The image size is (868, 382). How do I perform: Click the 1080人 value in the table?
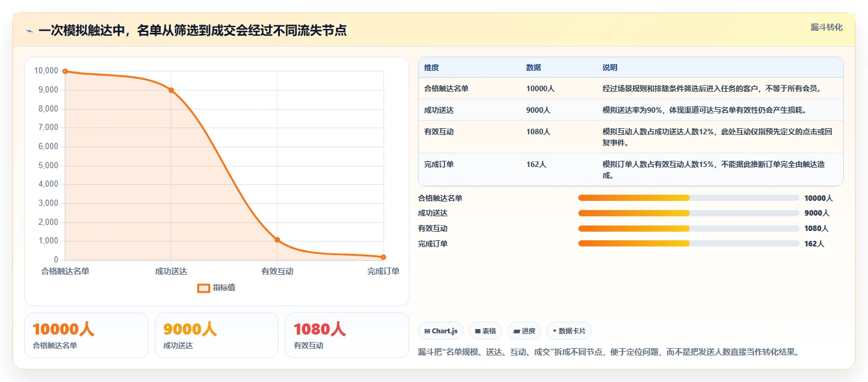538,132
